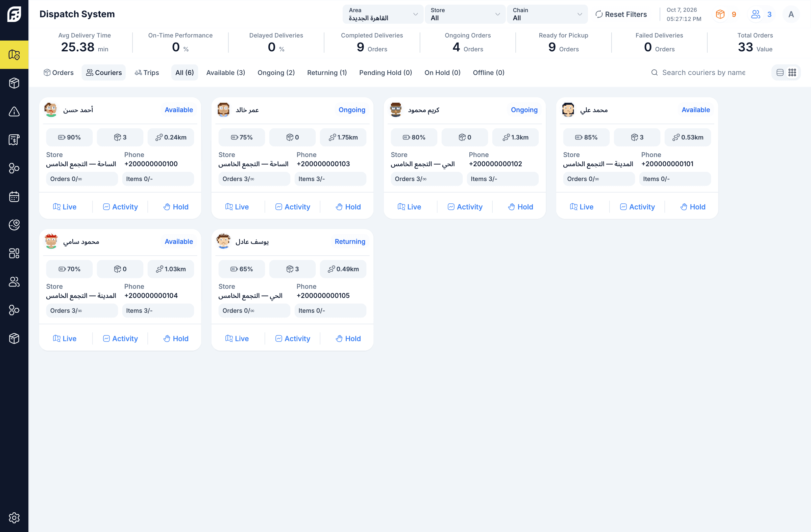This screenshot has width=811, height=532.
Task: Click the 90% battery chip
Action: pyautogui.click(x=70, y=137)
